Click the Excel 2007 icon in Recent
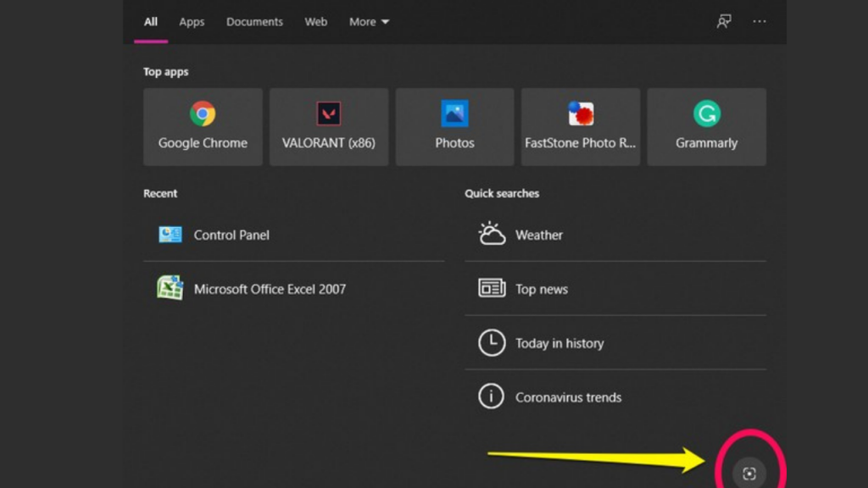This screenshot has width=868, height=488. tap(170, 288)
